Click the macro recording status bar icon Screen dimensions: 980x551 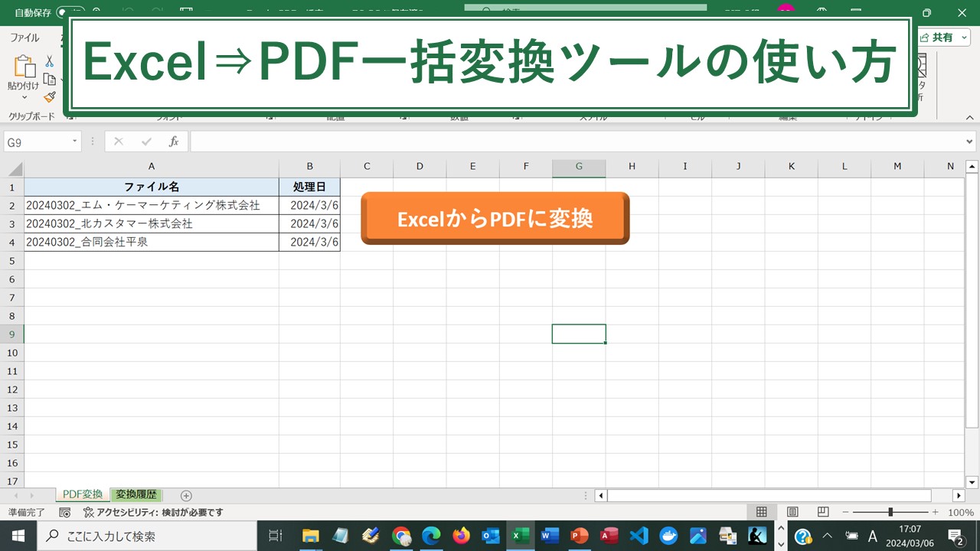click(x=65, y=513)
